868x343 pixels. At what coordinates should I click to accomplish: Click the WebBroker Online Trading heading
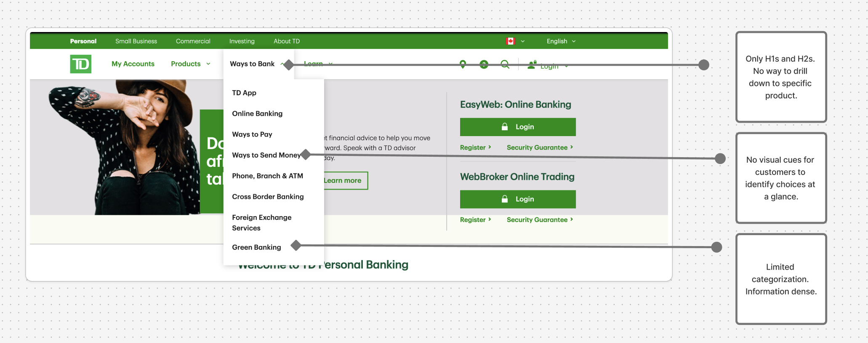tap(517, 177)
